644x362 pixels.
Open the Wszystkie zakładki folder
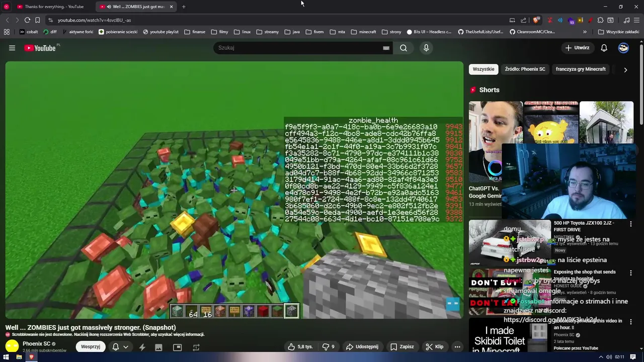pyautogui.click(x=618, y=32)
